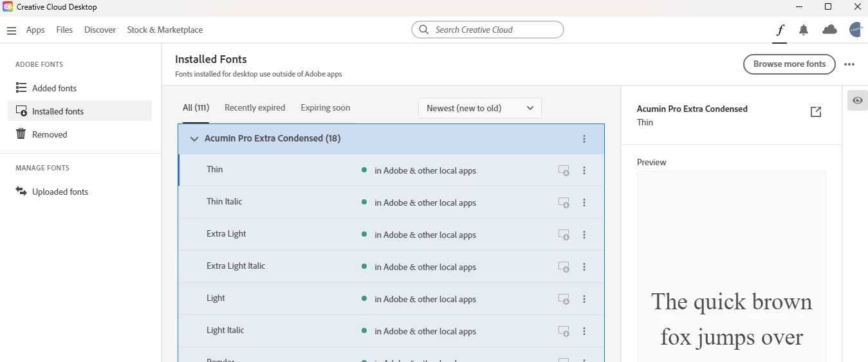Viewport: 868px width, 362px height.
Task: Check cloud sync status icon
Action: click(830, 30)
